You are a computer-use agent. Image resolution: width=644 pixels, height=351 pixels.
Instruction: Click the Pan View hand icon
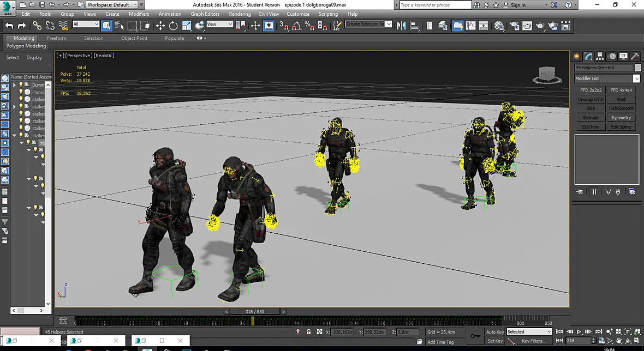coord(619,341)
